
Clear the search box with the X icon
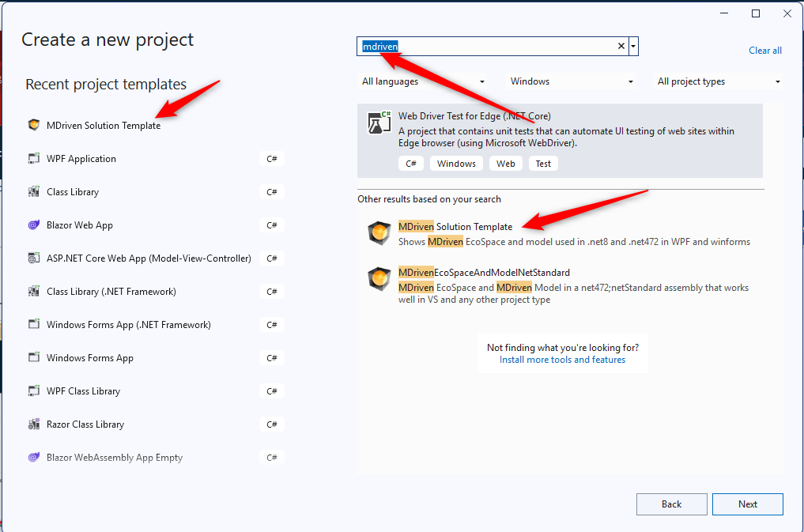click(x=621, y=46)
